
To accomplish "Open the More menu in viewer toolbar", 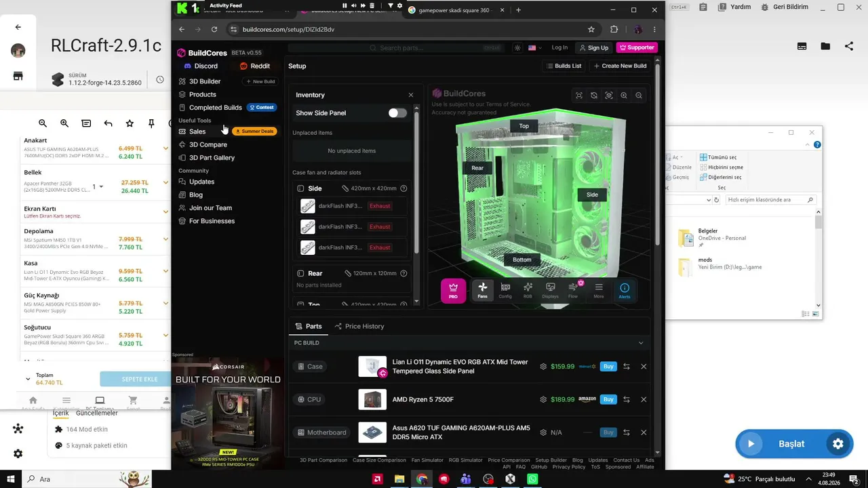I will point(599,290).
